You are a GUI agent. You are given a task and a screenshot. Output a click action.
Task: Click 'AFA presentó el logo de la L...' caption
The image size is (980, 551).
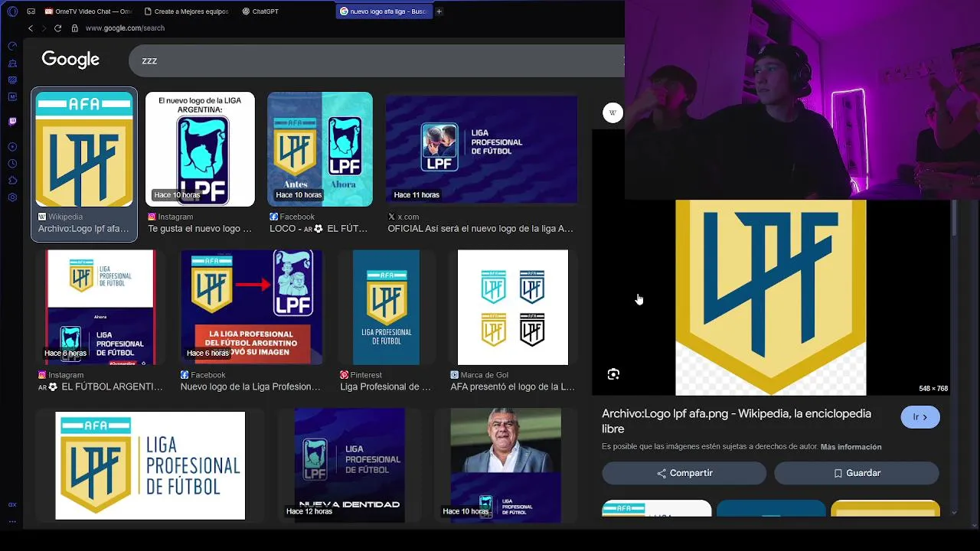click(x=512, y=387)
